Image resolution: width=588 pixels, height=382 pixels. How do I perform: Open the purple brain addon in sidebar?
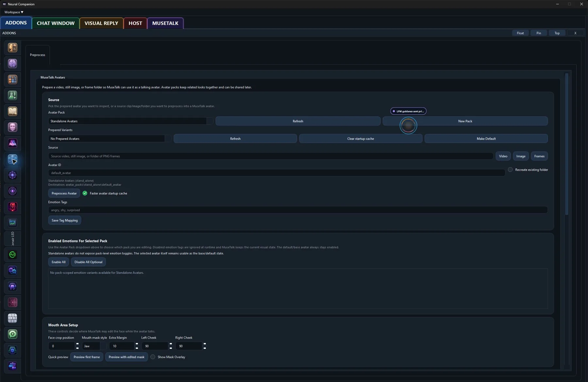[x=12, y=64]
